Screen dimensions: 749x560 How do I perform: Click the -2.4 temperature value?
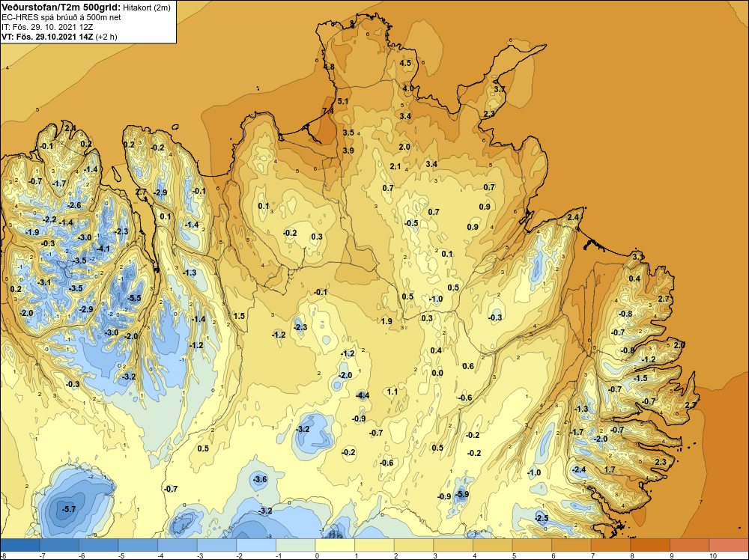tap(579, 469)
